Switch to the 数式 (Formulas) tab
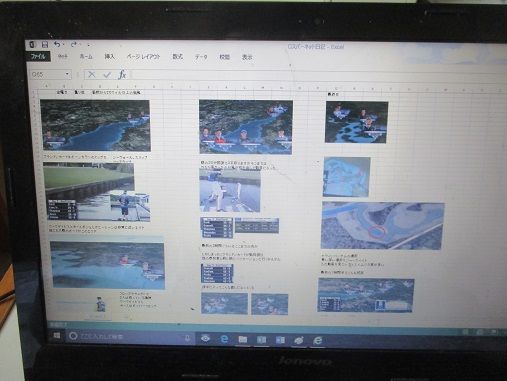 pyautogui.click(x=177, y=57)
